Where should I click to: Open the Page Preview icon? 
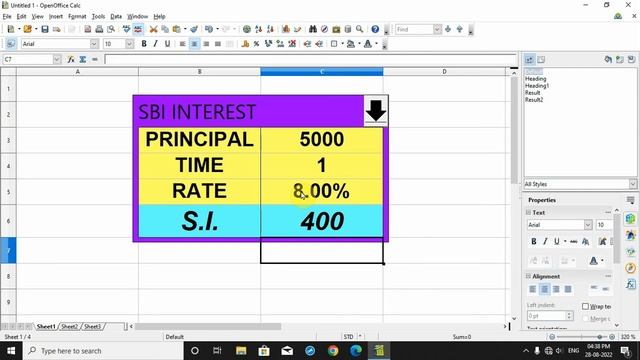tap(111, 29)
